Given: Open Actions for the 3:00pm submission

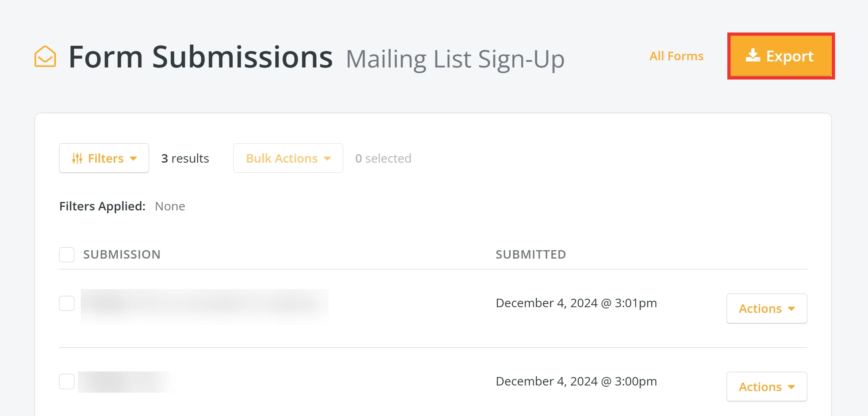Looking at the screenshot, I should [x=766, y=387].
